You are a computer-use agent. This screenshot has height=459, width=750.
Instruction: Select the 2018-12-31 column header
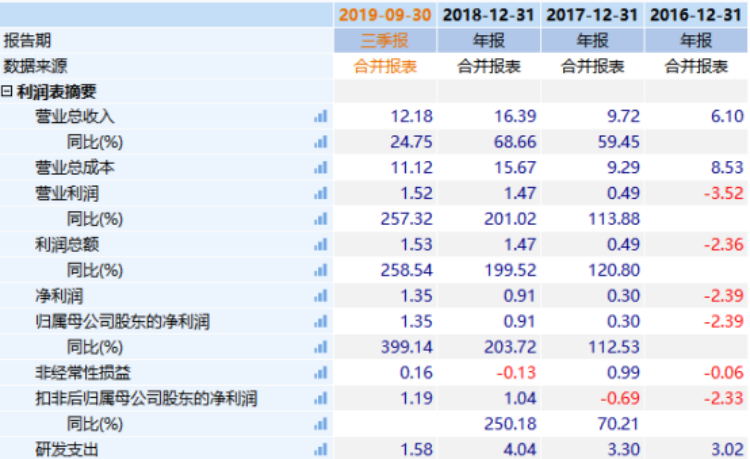coord(488,15)
